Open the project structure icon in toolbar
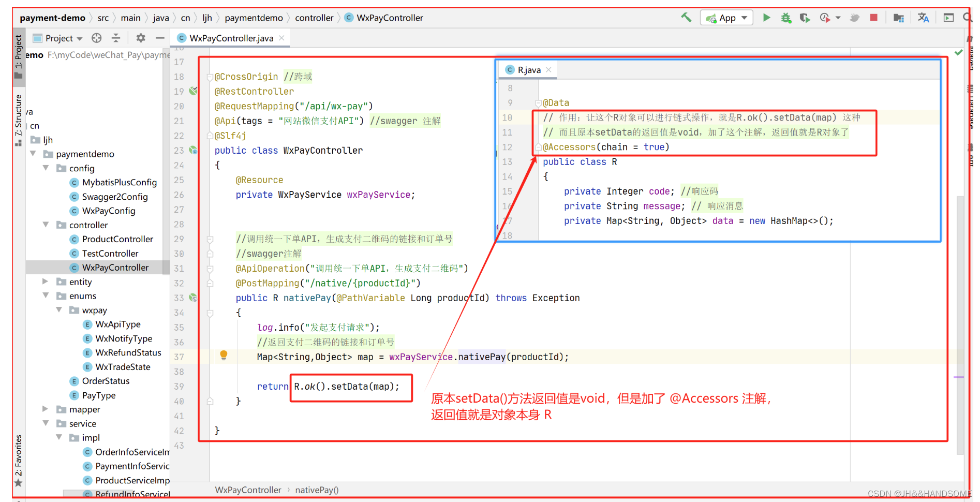This screenshot has height=502, width=980. [x=899, y=18]
